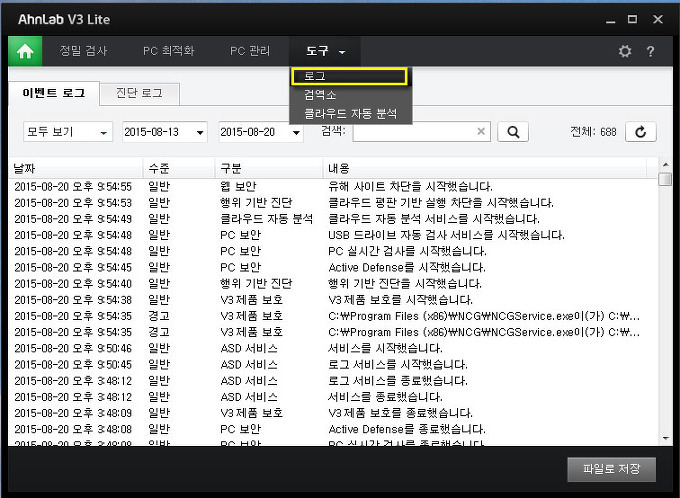Select row USB 드라이브 자동 검사 서비스를 시작했습니다.

333,235
